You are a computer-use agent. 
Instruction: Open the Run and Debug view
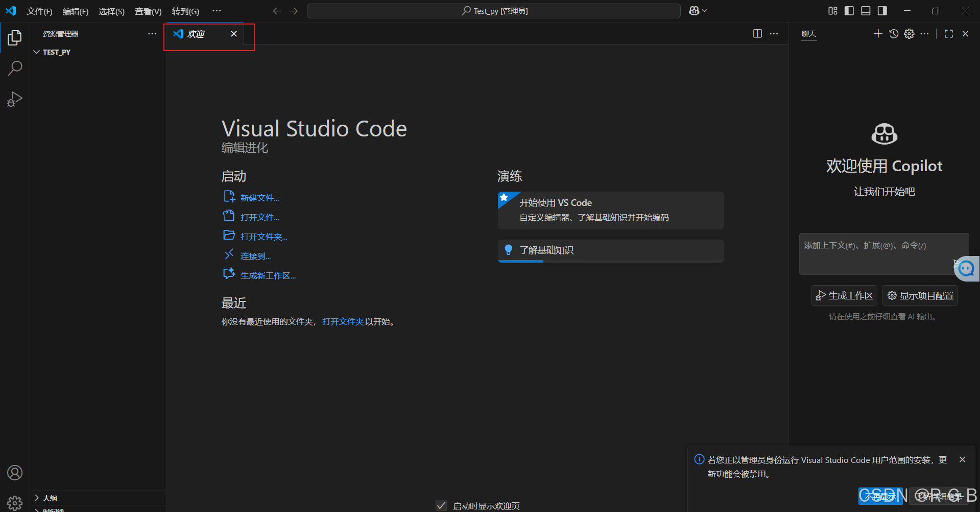(x=15, y=99)
